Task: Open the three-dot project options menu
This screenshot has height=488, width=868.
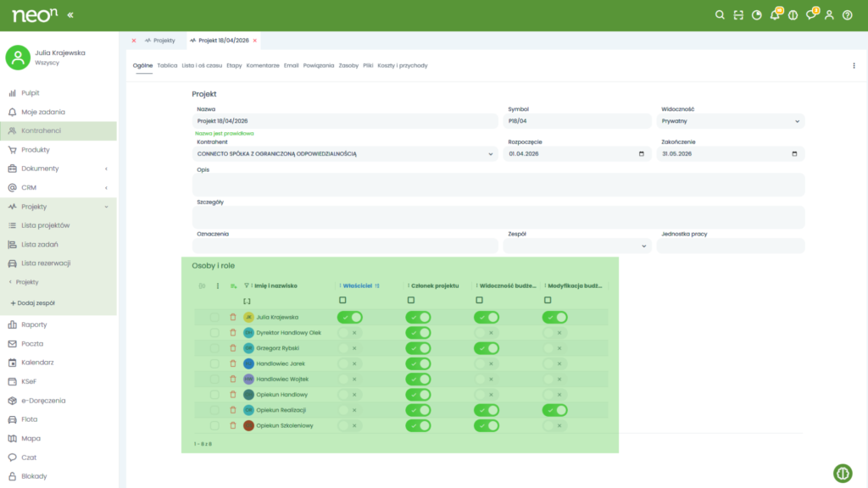Action: [x=854, y=65]
